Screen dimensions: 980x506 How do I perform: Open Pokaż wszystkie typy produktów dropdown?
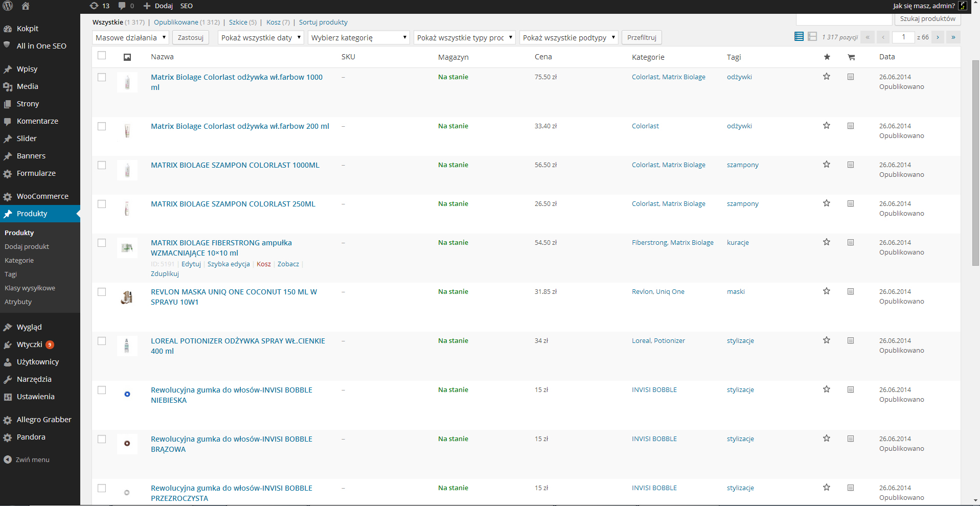tap(465, 37)
